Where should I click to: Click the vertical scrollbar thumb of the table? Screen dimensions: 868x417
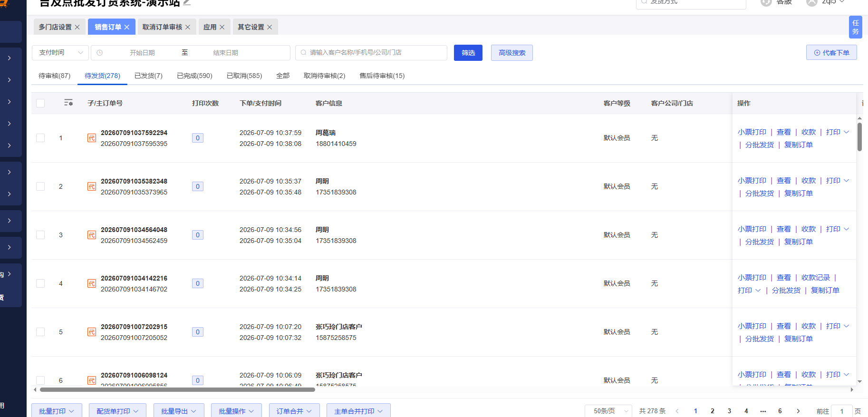point(859,137)
